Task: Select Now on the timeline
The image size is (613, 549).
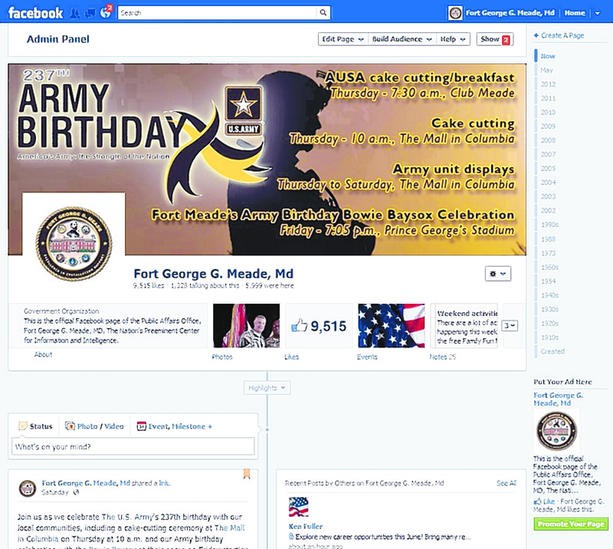Action: pyautogui.click(x=547, y=56)
